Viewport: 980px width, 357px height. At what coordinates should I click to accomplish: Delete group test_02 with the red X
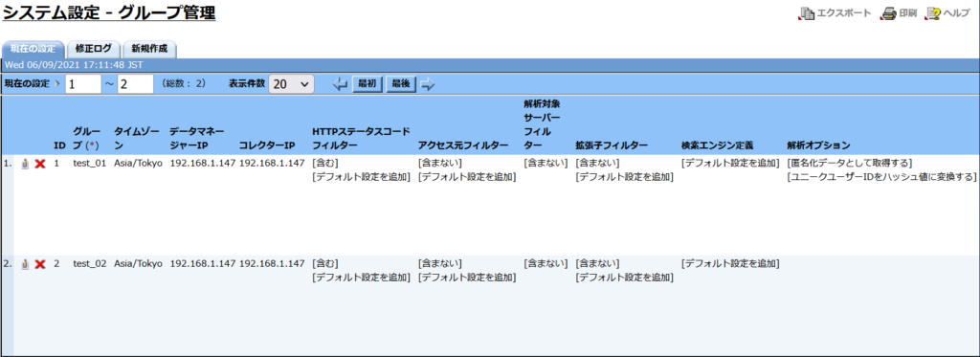point(40,264)
